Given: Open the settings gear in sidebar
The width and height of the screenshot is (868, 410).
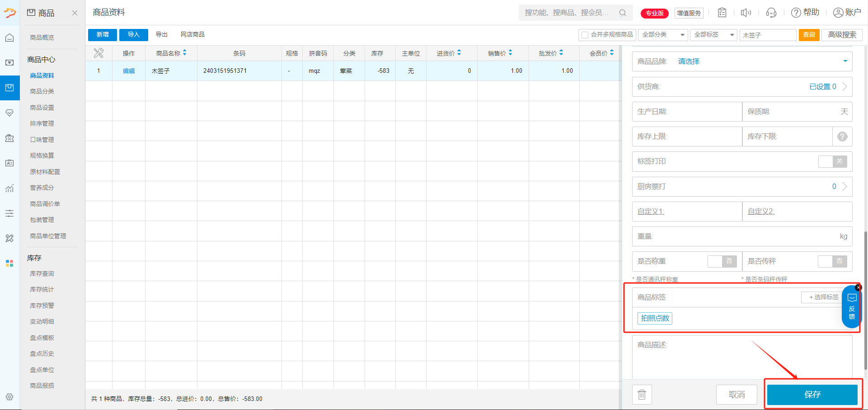Looking at the screenshot, I should click(x=9, y=397).
